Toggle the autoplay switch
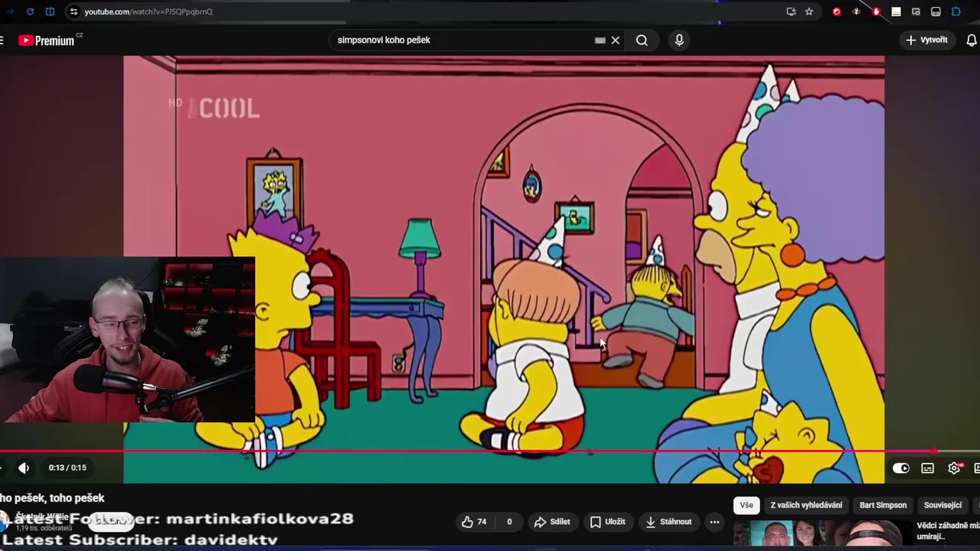Viewport: 980px width, 551px height. tap(901, 468)
